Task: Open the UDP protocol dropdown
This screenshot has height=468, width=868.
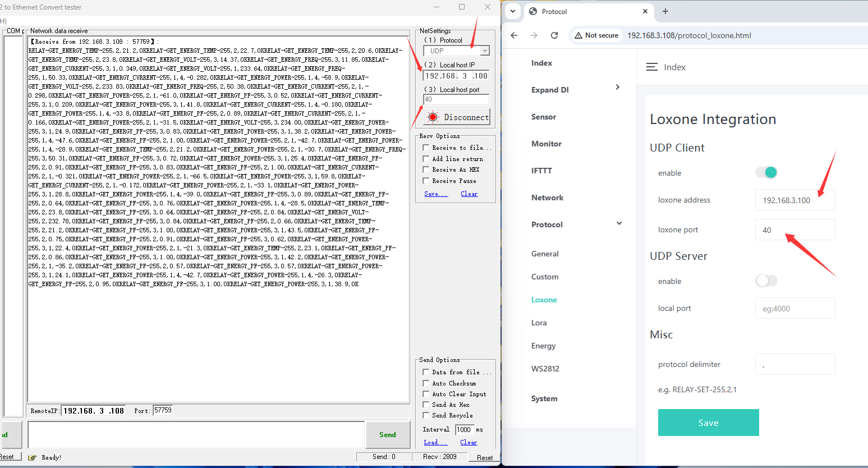Action: (485, 51)
